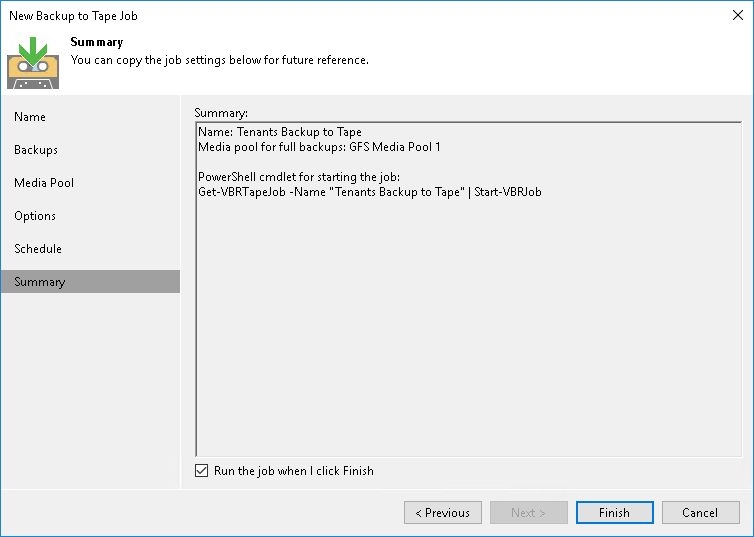The width and height of the screenshot is (754, 537).
Task: Click 'You can copy the job settings' description
Action: [x=220, y=60]
